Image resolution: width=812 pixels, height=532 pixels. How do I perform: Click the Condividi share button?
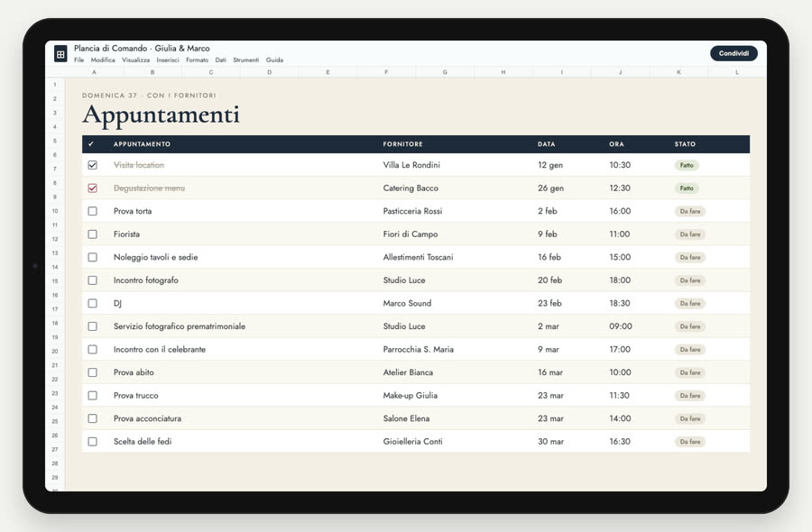tap(734, 53)
